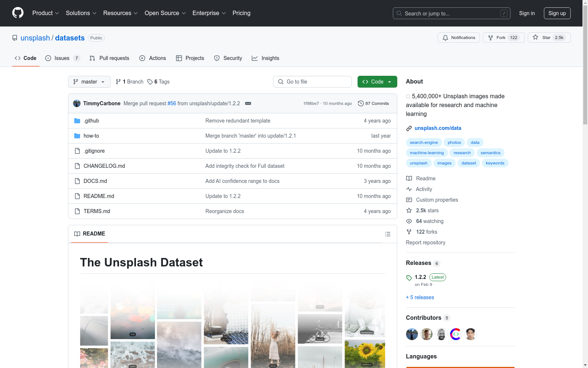Select the machine-learning topic tag
This screenshot has width=588, height=368.
pos(427,153)
